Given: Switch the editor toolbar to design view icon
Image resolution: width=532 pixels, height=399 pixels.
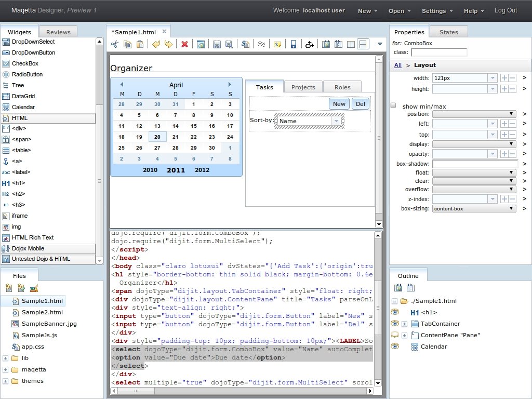Looking at the screenshot, I should click(326, 44).
